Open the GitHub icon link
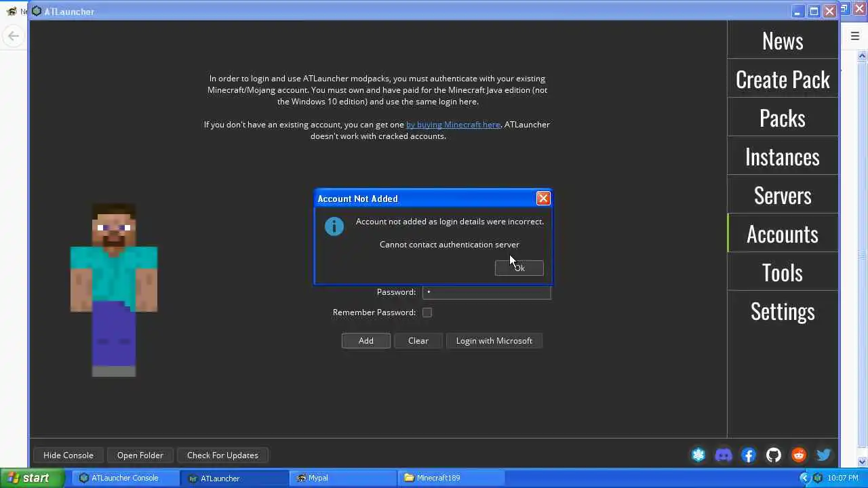 774,455
